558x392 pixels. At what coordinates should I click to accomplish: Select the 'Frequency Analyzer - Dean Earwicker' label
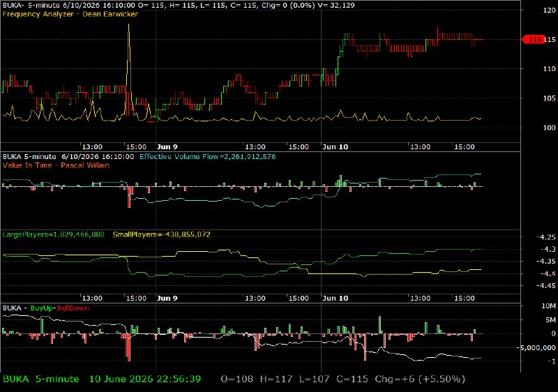click(x=70, y=14)
